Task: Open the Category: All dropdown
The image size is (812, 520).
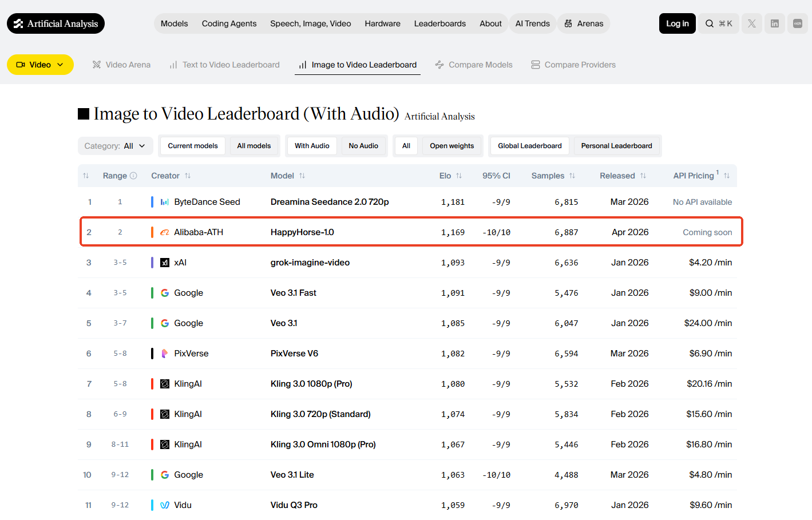Action: 116,146
